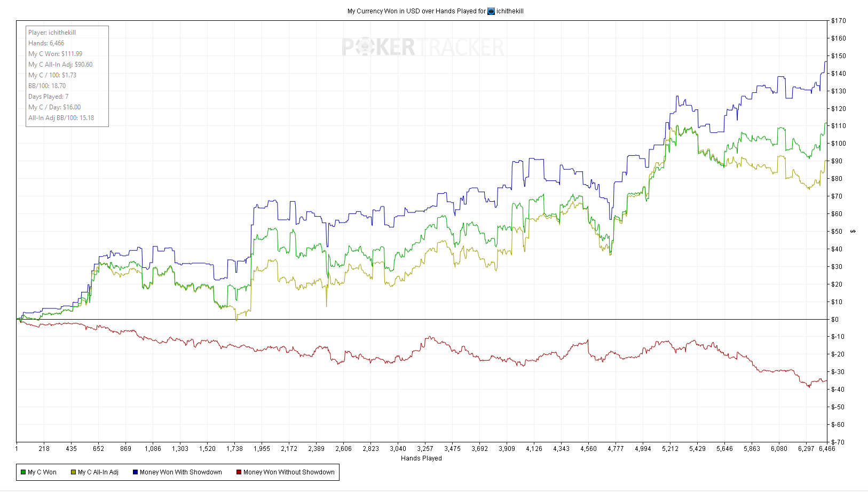Click the '4,560' x-axis tick label

coord(589,449)
